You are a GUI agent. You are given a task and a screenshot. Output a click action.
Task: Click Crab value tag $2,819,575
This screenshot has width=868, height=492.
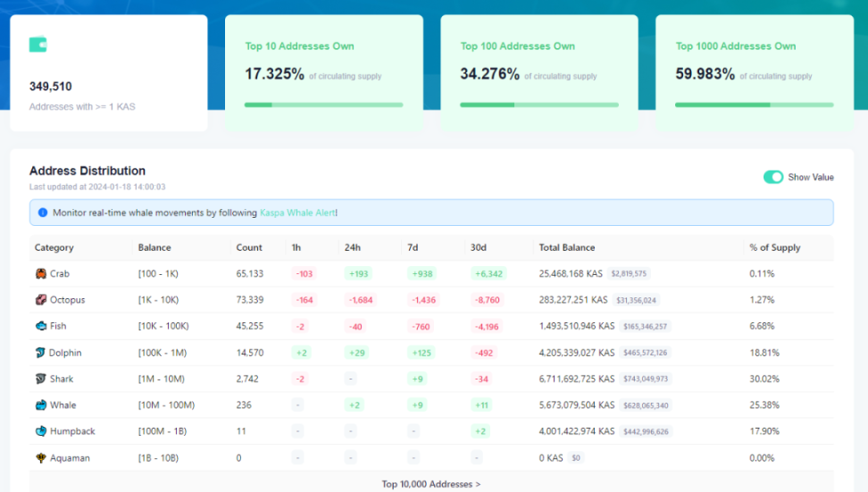point(629,273)
